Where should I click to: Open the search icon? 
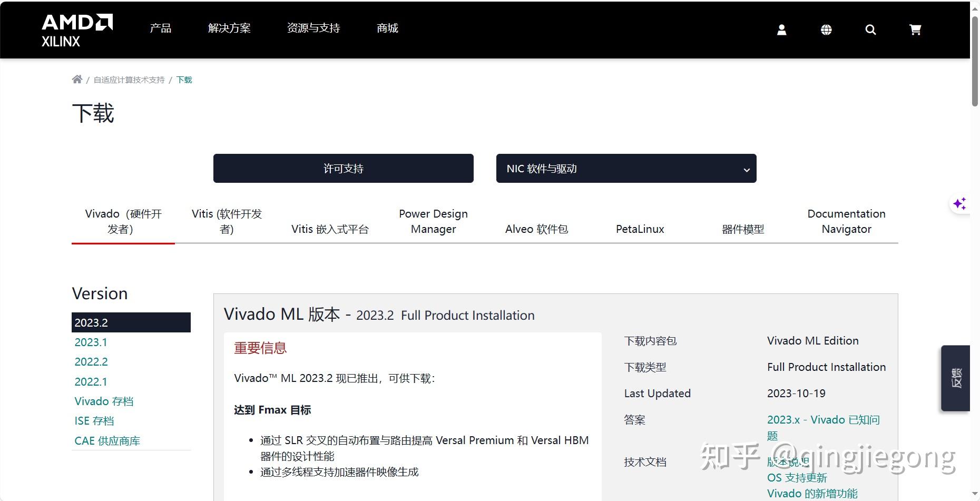click(870, 30)
